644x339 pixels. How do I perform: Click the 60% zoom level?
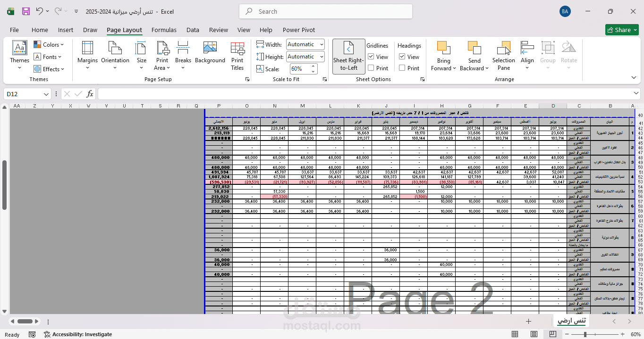pos(636,334)
